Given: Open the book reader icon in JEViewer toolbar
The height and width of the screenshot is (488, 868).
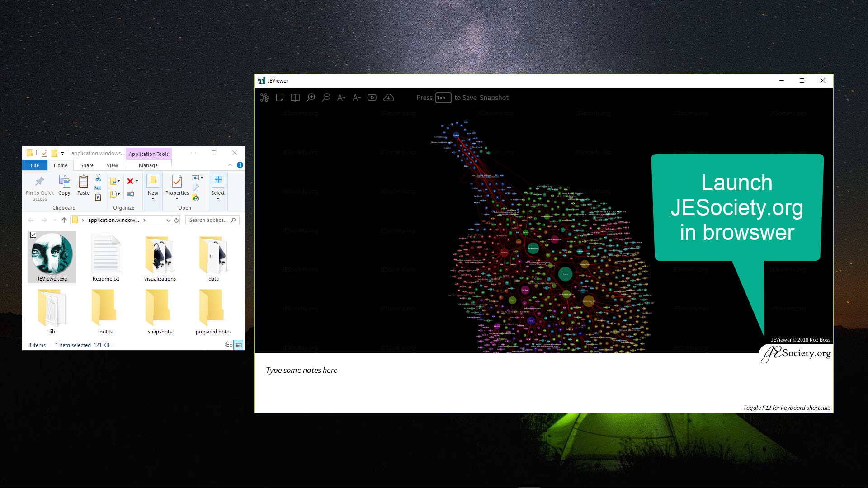Looking at the screenshot, I should pyautogui.click(x=295, y=98).
